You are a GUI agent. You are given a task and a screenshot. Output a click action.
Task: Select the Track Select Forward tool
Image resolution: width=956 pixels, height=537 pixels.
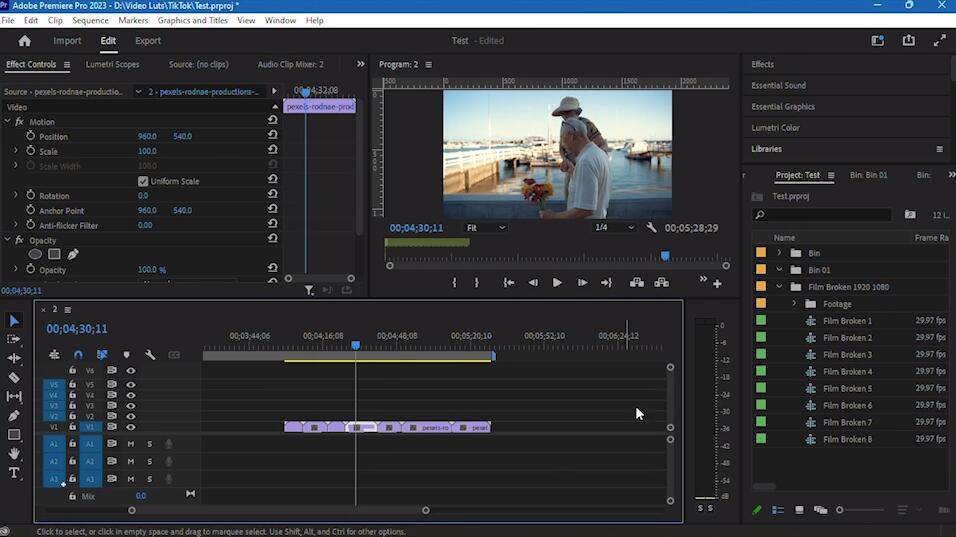(13, 340)
